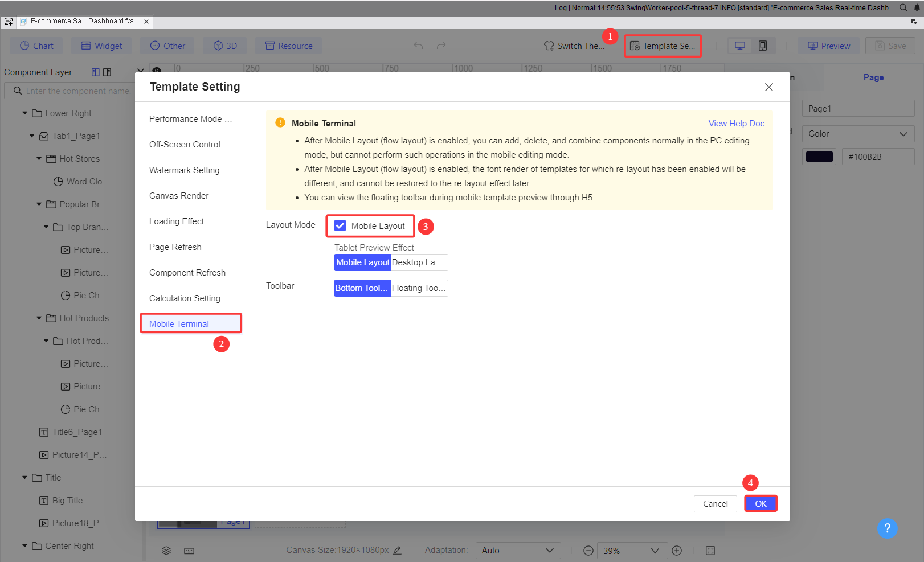Open the Adaptation dropdown
Viewport: 924px width, 562px height.
point(517,550)
